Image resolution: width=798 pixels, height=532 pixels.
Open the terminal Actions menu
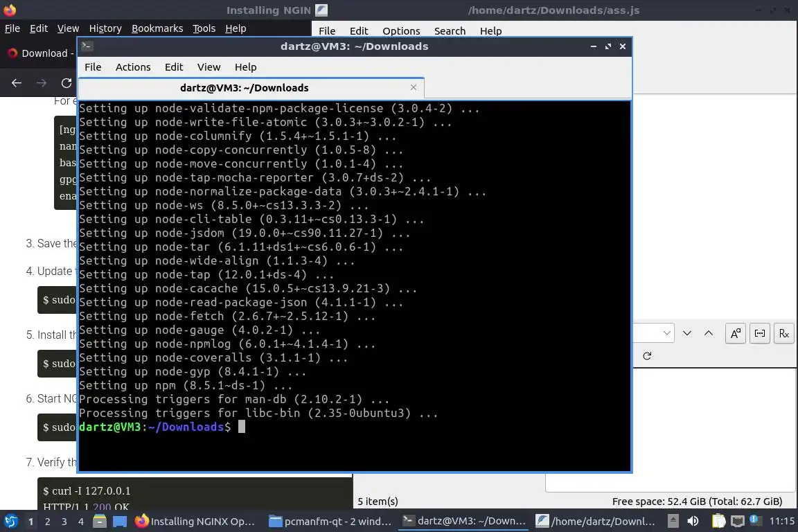(133, 67)
